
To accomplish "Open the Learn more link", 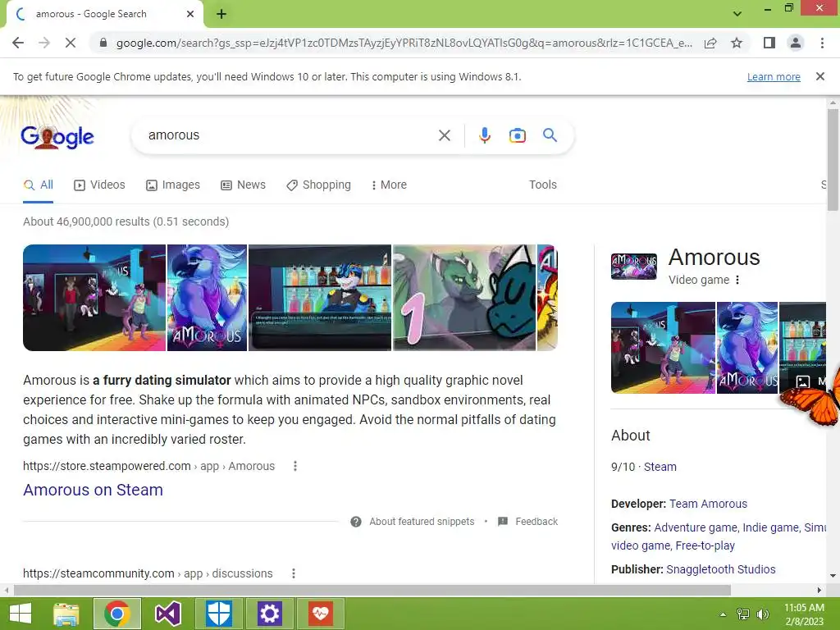I will [774, 77].
